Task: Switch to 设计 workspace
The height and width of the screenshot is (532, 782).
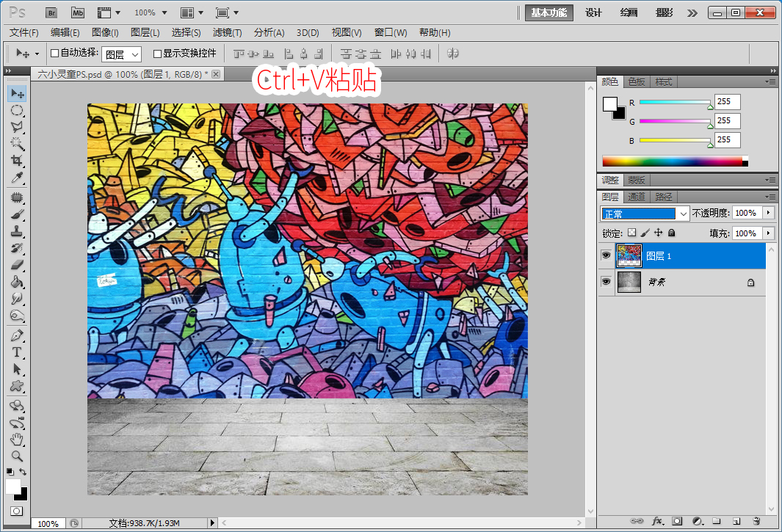Action: pos(593,13)
